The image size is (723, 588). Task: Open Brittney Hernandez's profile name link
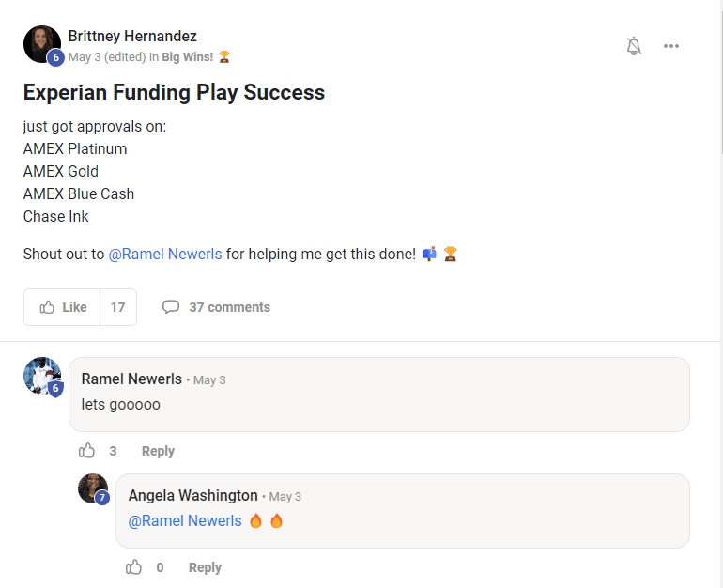click(x=132, y=37)
